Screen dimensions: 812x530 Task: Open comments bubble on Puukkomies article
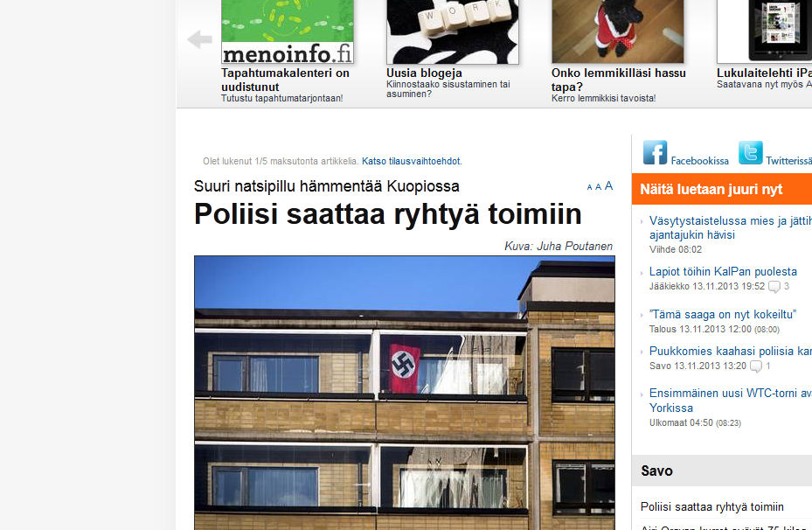pos(756,366)
